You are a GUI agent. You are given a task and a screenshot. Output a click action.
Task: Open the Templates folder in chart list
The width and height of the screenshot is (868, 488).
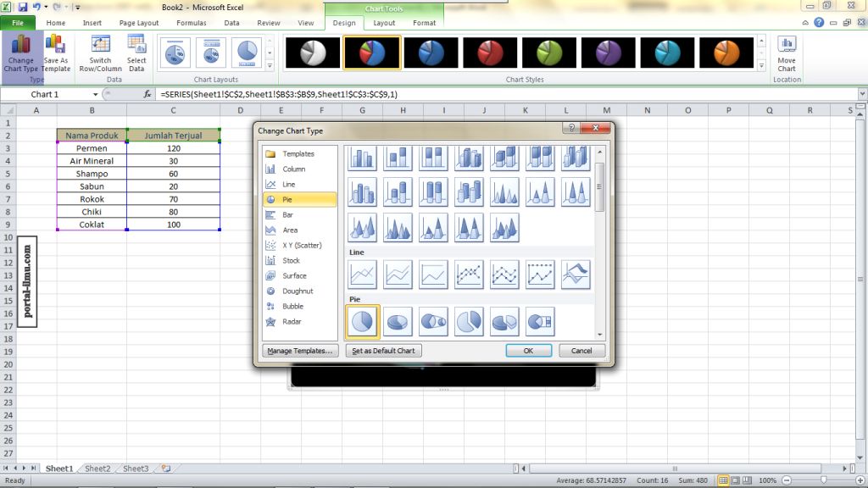[x=299, y=154]
